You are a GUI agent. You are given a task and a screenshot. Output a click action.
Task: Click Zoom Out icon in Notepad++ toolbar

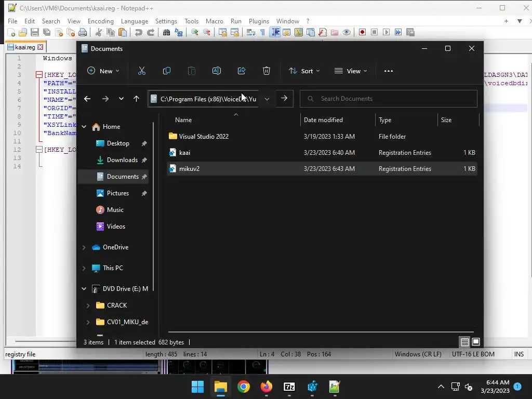[206, 32]
